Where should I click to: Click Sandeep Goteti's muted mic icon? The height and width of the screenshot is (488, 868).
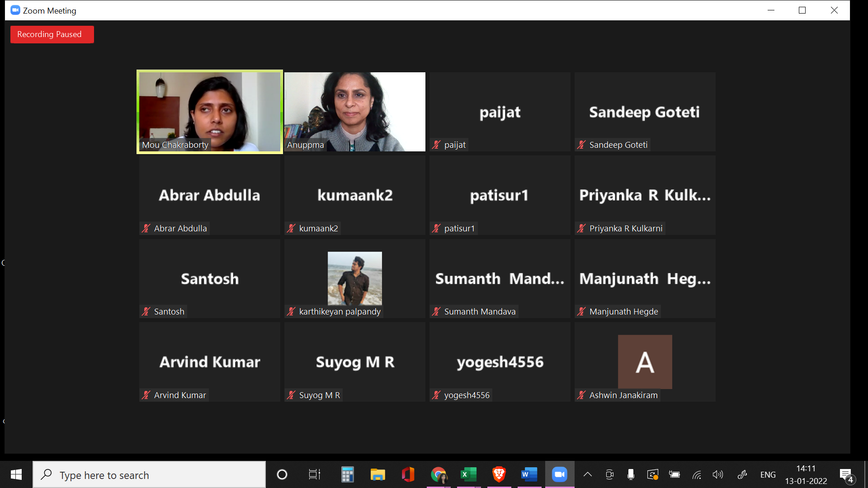[x=581, y=145]
